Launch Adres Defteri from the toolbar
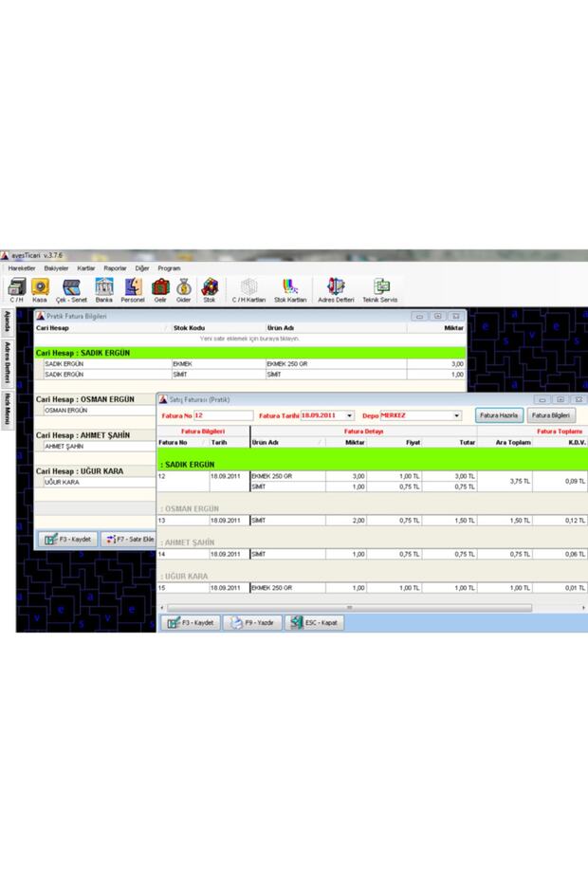 [x=336, y=289]
